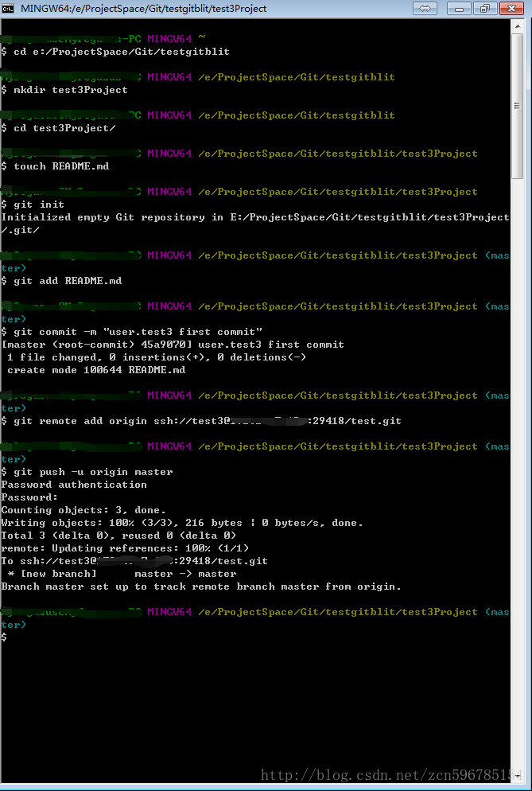Click the 'cd test3Project/' command line
The height and width of the screenshot is (791, 532).
(59, 128)
